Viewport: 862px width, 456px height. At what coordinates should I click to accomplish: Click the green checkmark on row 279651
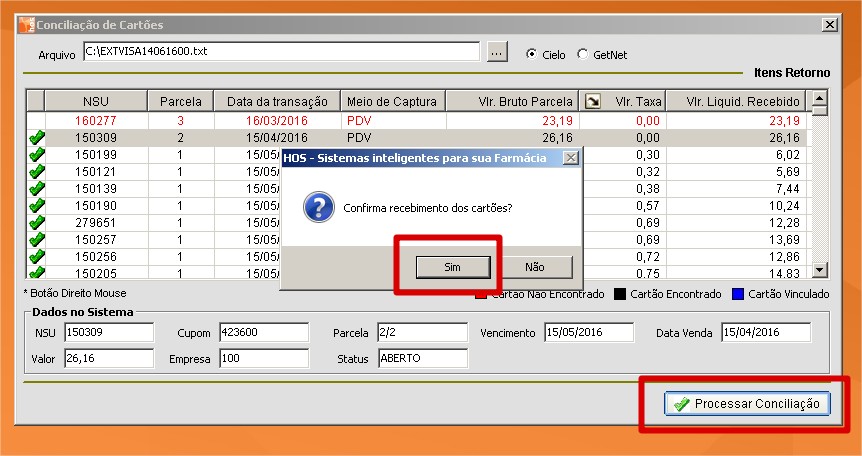coord(37,221)
